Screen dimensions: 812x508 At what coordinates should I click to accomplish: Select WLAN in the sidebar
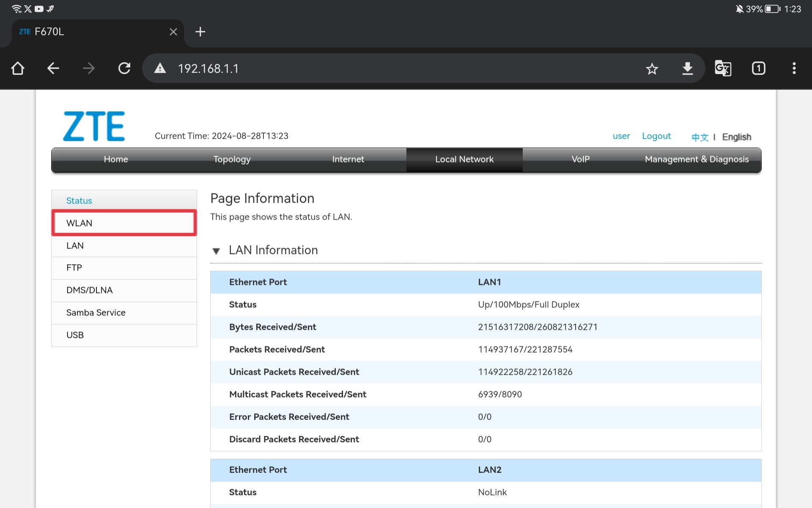124,223
